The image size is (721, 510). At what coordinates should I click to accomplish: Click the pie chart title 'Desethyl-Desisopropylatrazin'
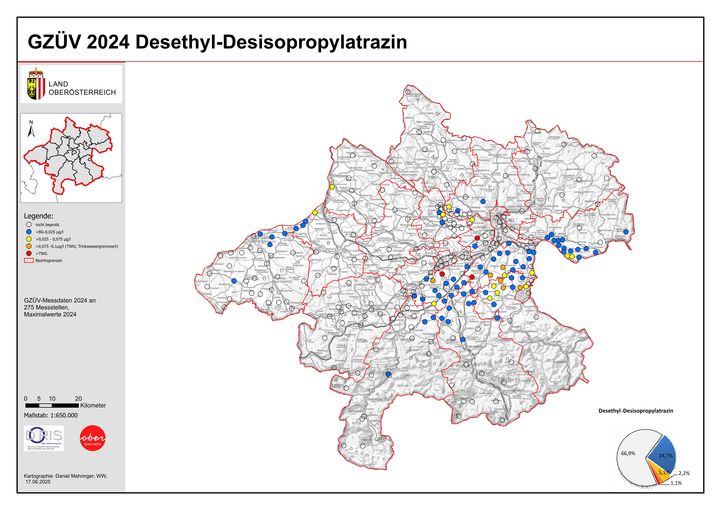[642, 411]
